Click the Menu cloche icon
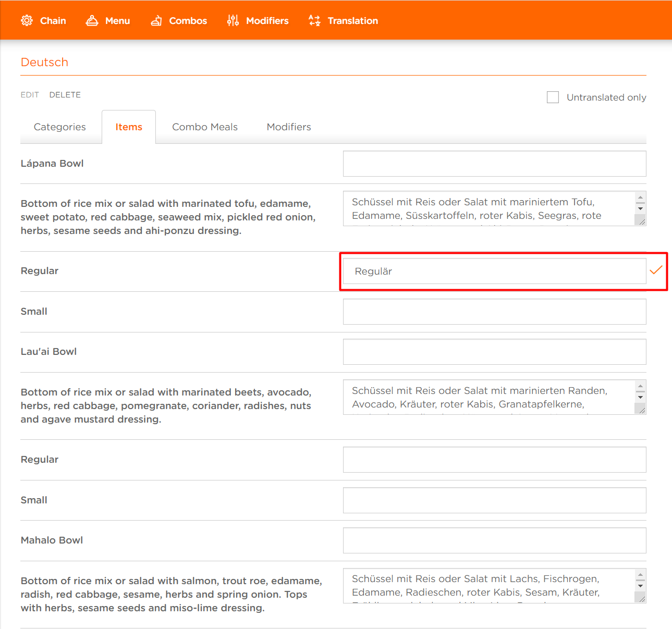672x629 pixels. coord(92,20)
